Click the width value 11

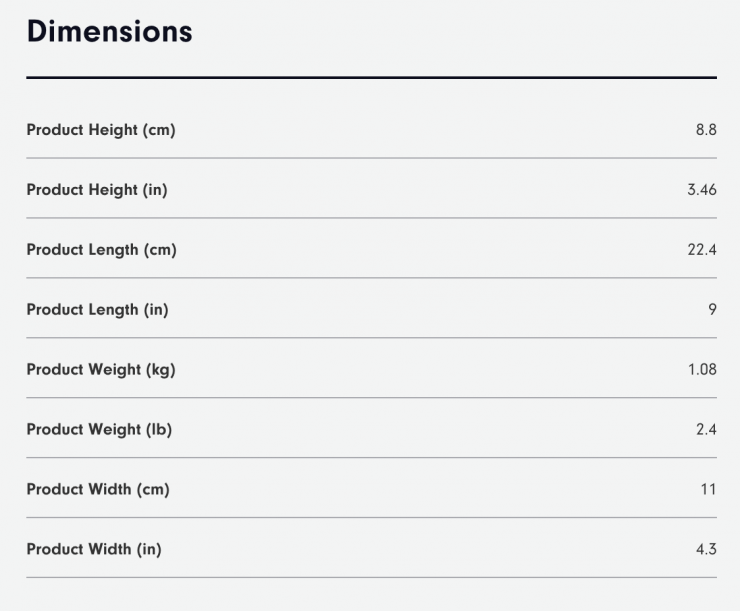pos(708,490)
